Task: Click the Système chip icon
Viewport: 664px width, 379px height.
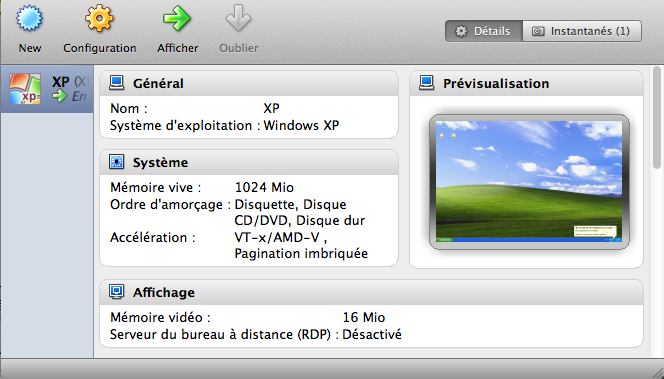Action: (116, 162)
